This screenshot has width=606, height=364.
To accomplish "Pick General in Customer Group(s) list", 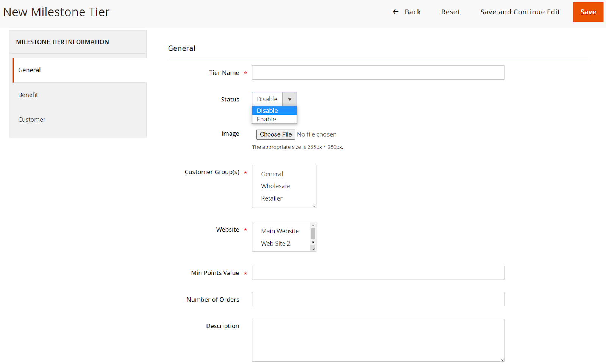I will (272, 174).
